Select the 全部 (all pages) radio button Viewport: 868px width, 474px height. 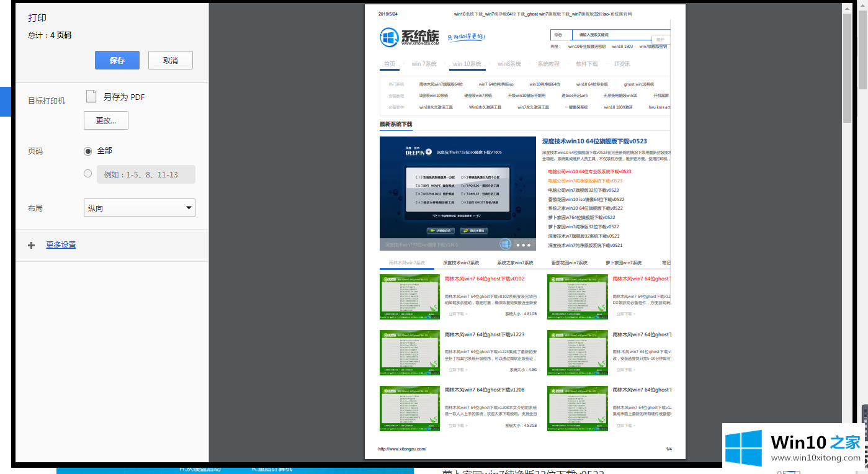pos(87,151)
